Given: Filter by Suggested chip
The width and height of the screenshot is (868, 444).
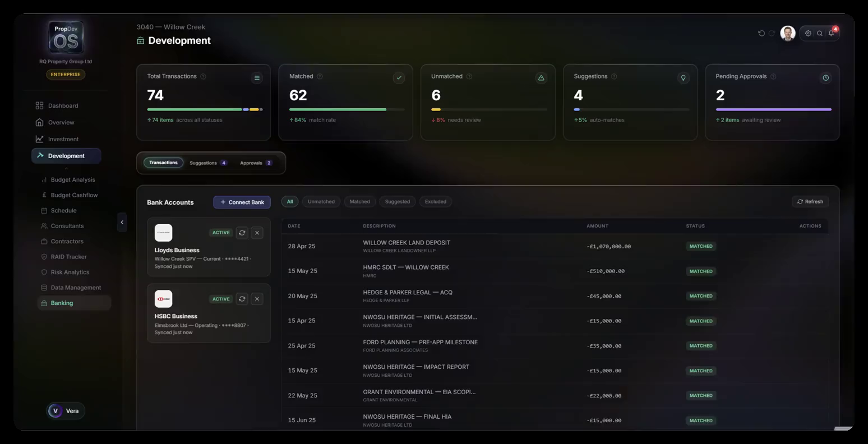Looking at the screenshot, I should click(398, 202).
